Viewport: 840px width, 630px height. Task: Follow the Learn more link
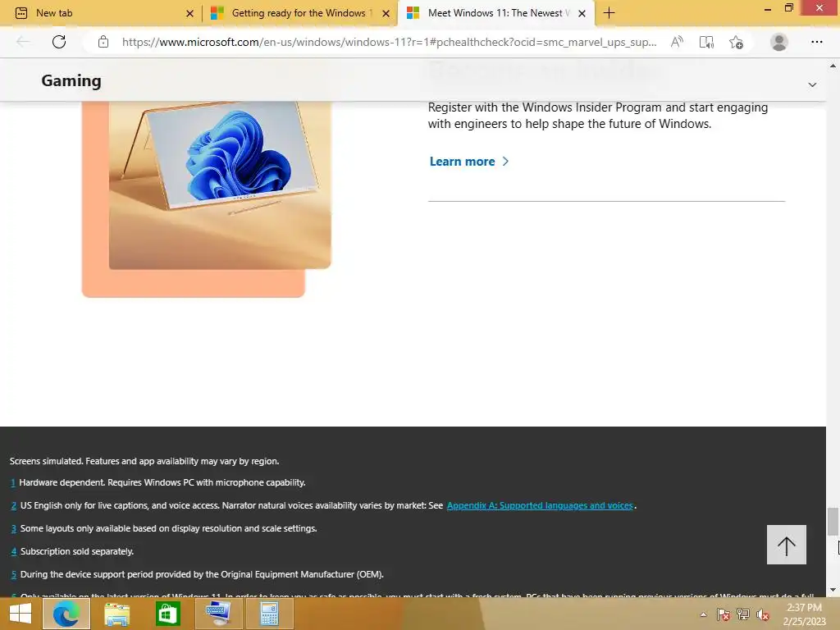[468, 162]
